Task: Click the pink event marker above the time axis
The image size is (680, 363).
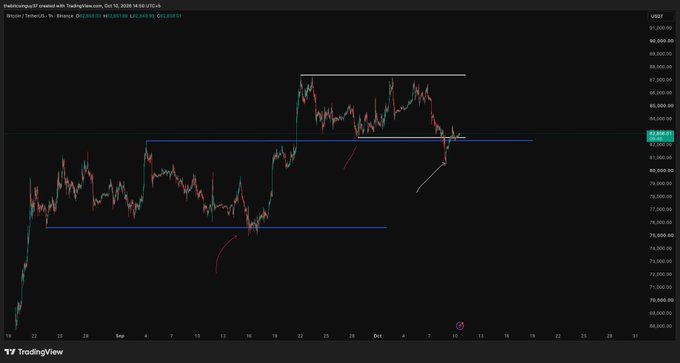Action: pyautogui.click(x=460, y=325)
